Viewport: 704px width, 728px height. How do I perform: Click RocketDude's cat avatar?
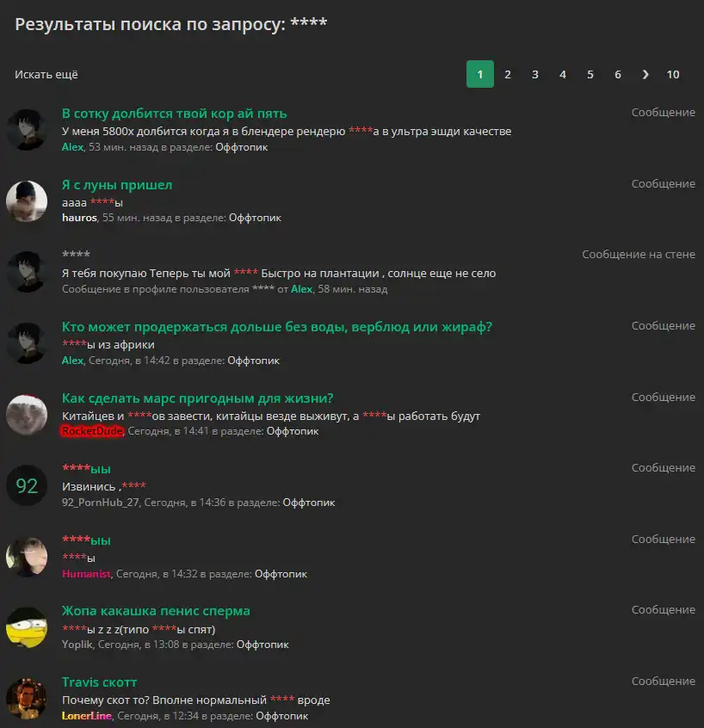pyautogui.click(x=27, y=415)
